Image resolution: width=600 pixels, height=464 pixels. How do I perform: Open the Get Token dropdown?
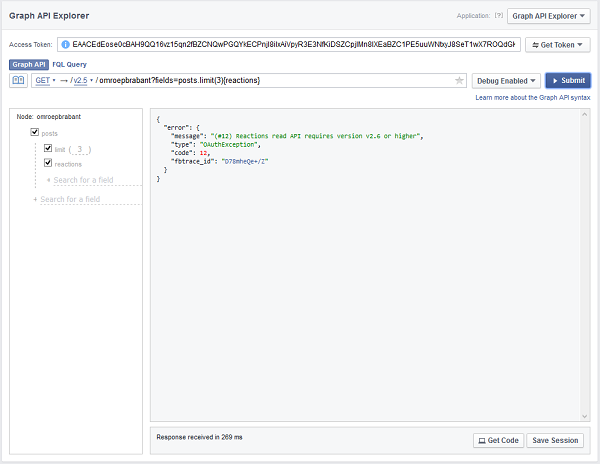558,45
